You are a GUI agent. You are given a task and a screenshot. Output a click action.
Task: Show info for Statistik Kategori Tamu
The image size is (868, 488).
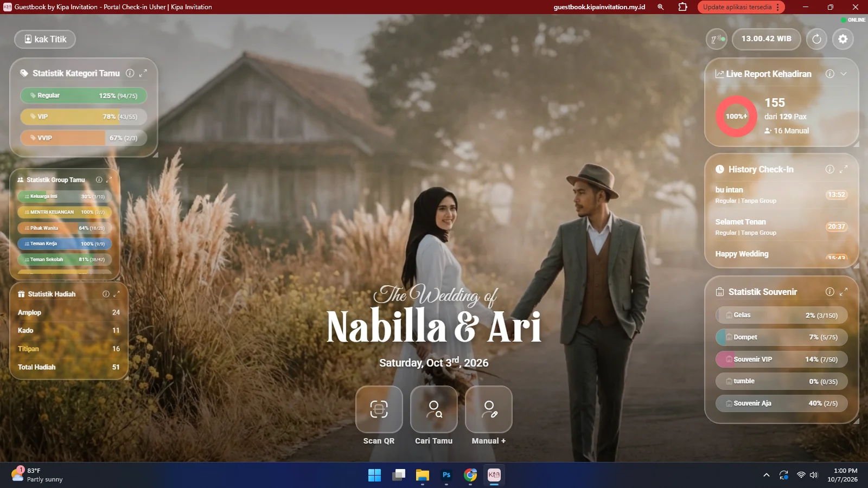point(130,73)
